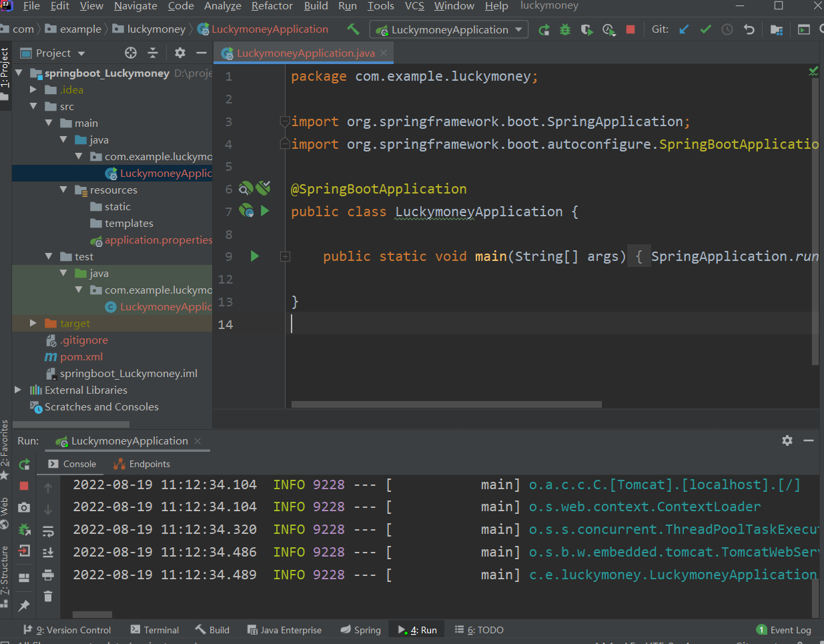The width and height of the screenshot is (824, 644).
Task: Toggle the Terminal tool window
Action: pos(155,630)
